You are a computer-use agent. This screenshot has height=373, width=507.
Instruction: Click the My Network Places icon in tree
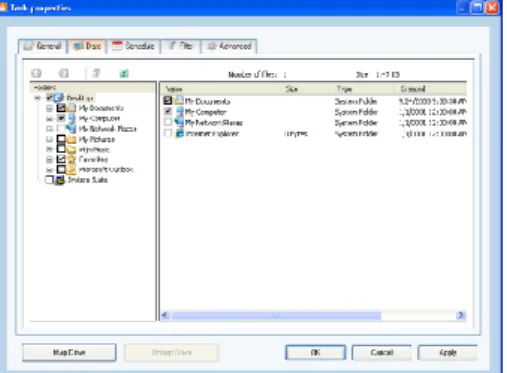point(71,129)
